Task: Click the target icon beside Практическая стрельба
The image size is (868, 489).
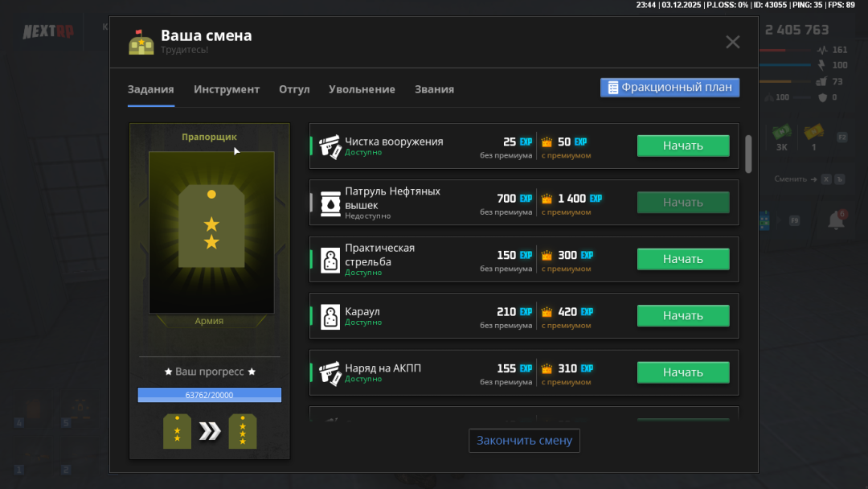Action: pos(330,260)
